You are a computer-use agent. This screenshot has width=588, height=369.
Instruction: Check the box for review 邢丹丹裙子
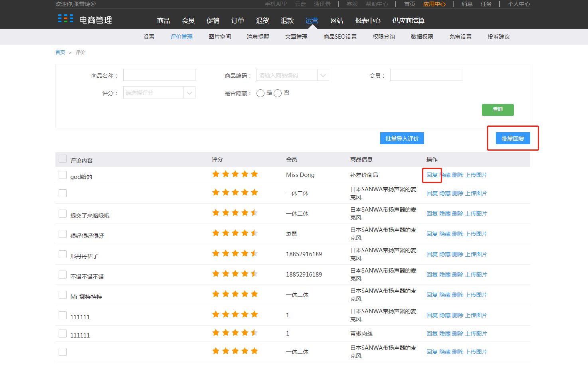point(63,254)
